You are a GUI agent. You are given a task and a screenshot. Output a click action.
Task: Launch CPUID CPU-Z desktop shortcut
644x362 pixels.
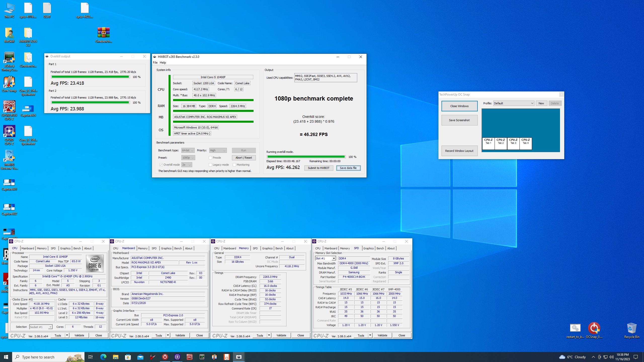click(x=9, y=135)
